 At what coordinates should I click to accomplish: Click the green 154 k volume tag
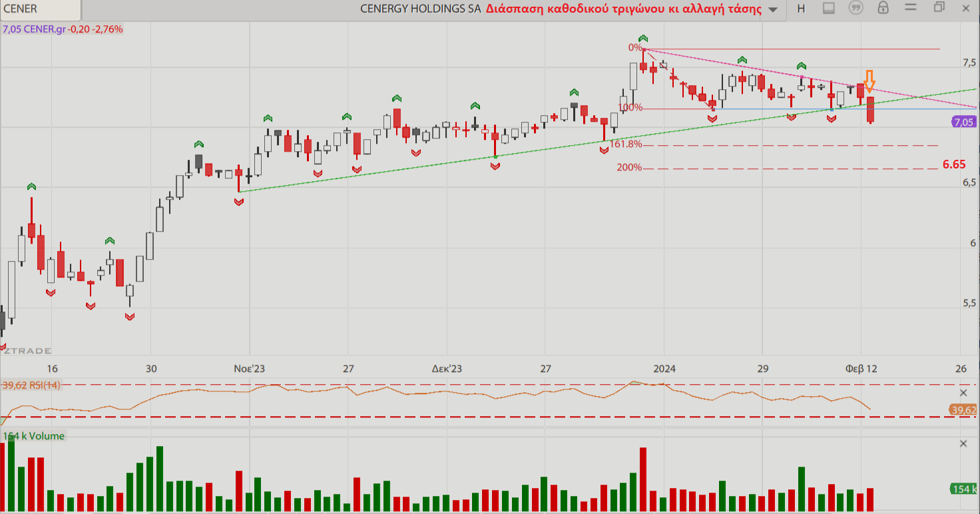[963, 489]
